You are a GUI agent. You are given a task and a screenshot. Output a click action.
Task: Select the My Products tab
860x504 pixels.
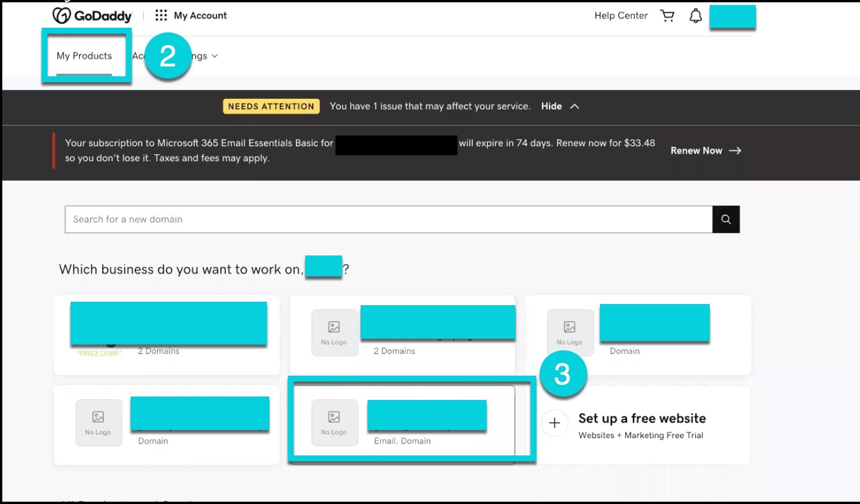84,56
